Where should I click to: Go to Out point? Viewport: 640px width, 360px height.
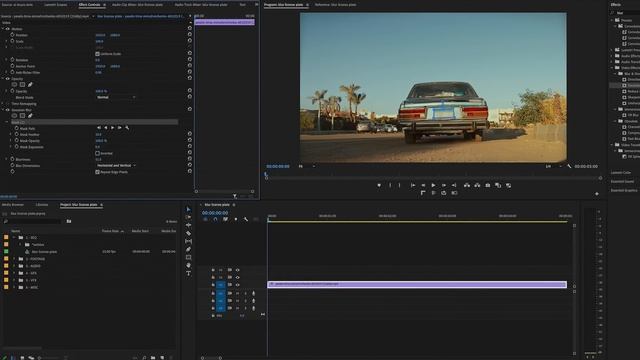[x=454, y=185]
